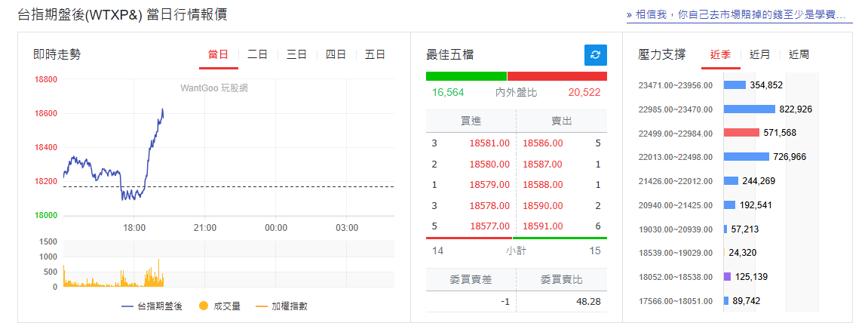Select the 近周 support-resistance tab
Screen dimensions: 868x329
799,55
